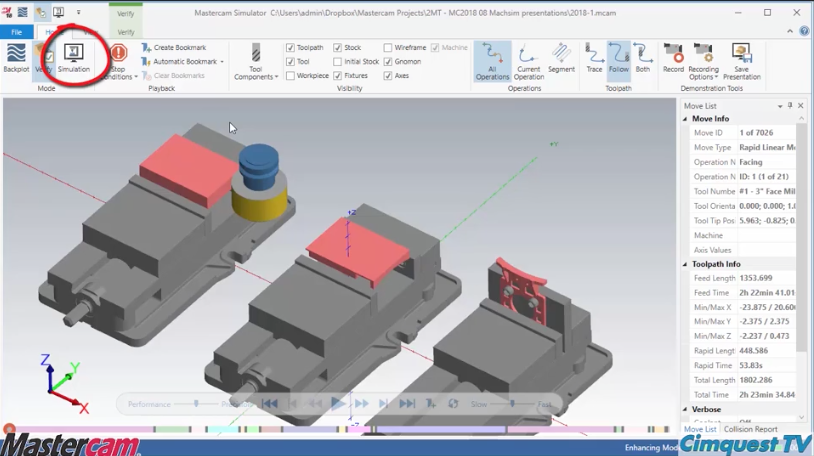Pin the Move List panel
Image resolution: width=814 pixels, height=456 pixels.
click(x=790, y=105)
